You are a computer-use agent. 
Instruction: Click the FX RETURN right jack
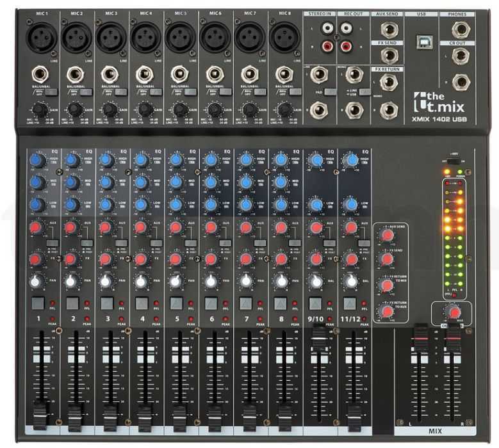coord(389,109)
